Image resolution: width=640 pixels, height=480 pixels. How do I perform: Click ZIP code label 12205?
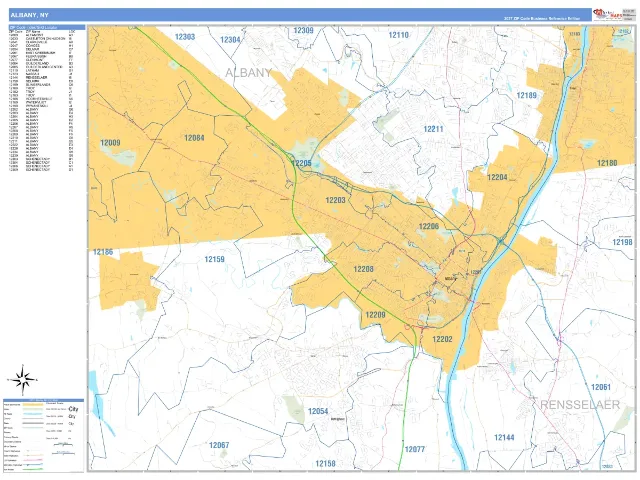coord(301,163)
